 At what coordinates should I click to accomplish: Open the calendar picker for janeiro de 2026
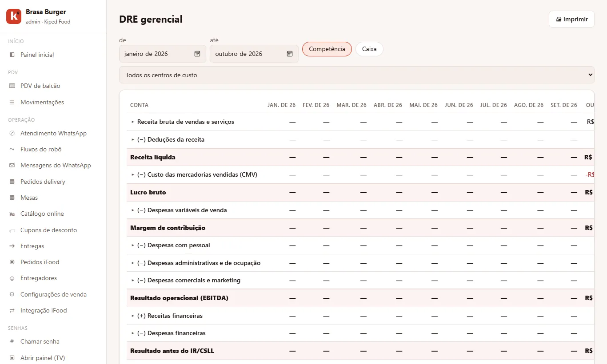[197, 54]
